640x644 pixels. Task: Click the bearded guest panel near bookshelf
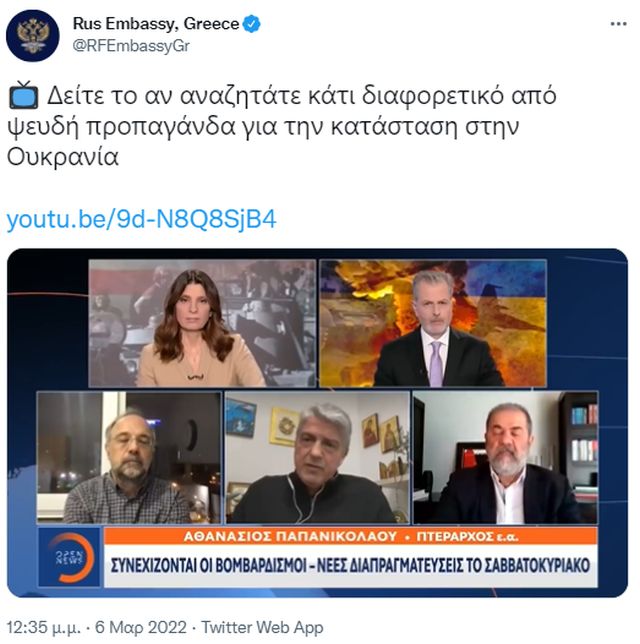click(x=505, y=458)
